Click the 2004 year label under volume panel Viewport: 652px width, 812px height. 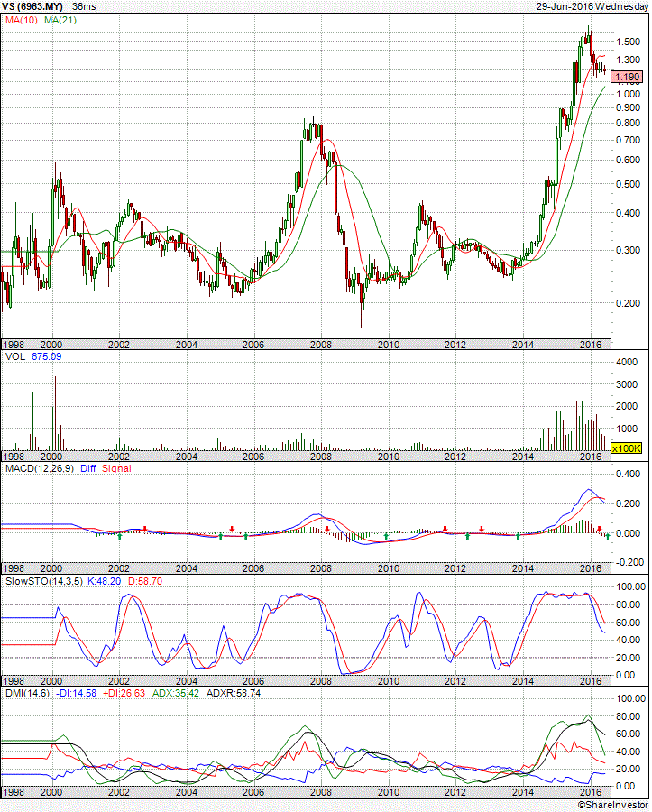(187, 457)
